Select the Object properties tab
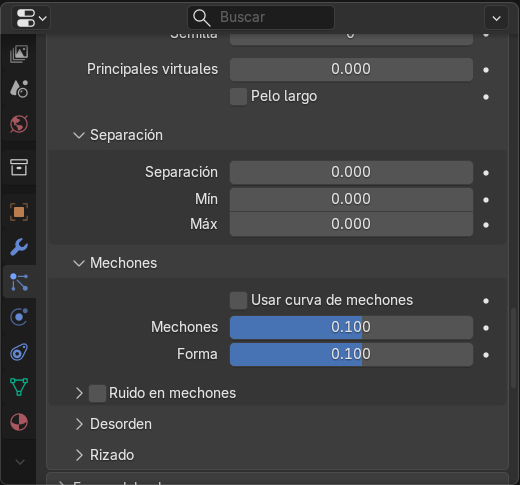This screenshot has height=485, width=520. click(19, 212)
